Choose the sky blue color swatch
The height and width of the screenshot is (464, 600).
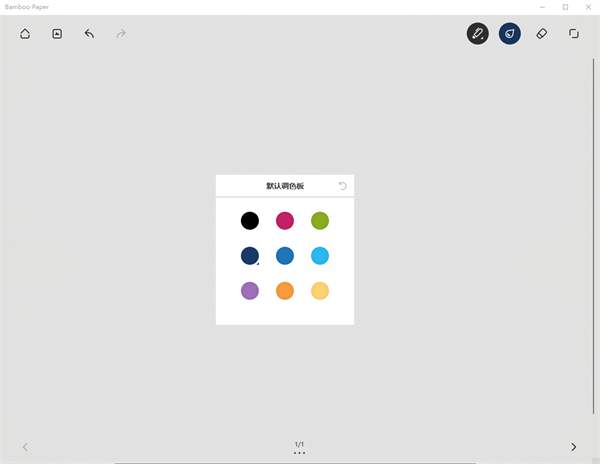[x=320, y=256]
